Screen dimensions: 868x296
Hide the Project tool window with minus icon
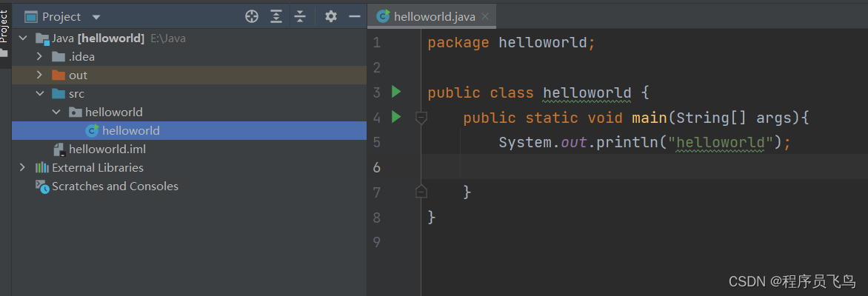[x=355, y=16]
